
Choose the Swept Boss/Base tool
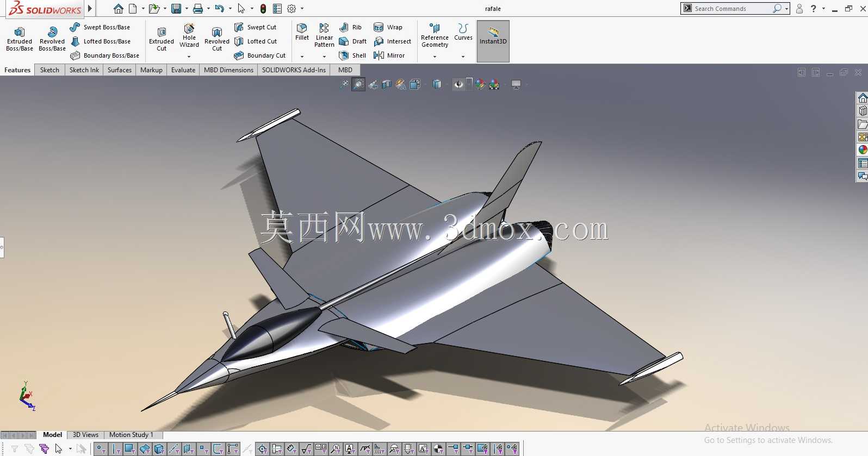coord(101,27)
